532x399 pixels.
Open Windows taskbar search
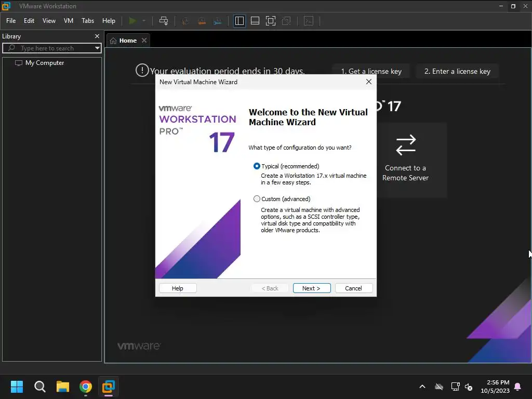click(39, 387)
